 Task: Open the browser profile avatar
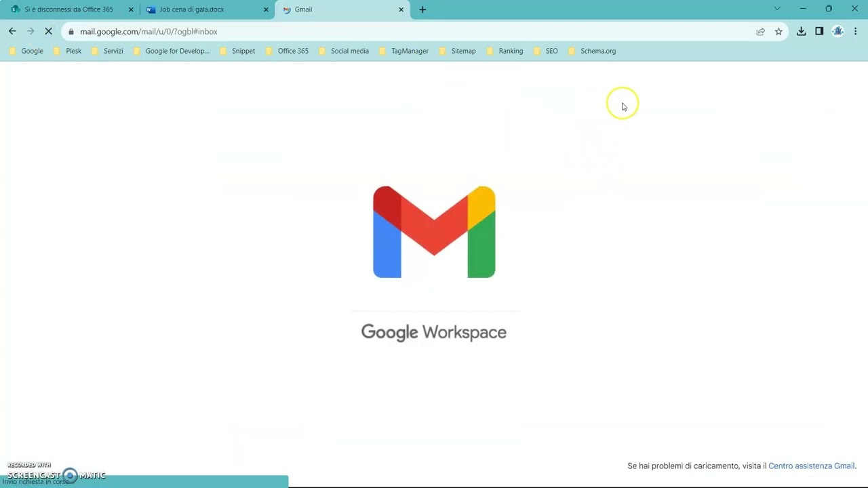click(x=837, y=31)
